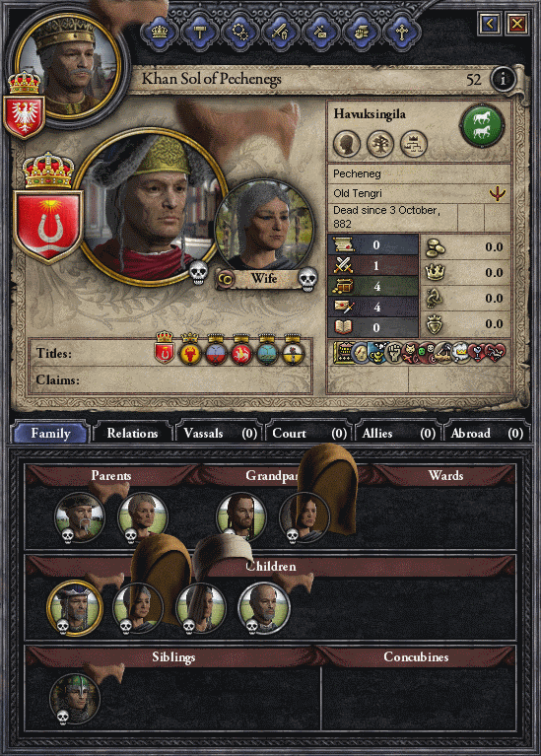This screenshot has height=756, width=541.
Task: Open the sword military tab icon
Action: tap(280, 33)
